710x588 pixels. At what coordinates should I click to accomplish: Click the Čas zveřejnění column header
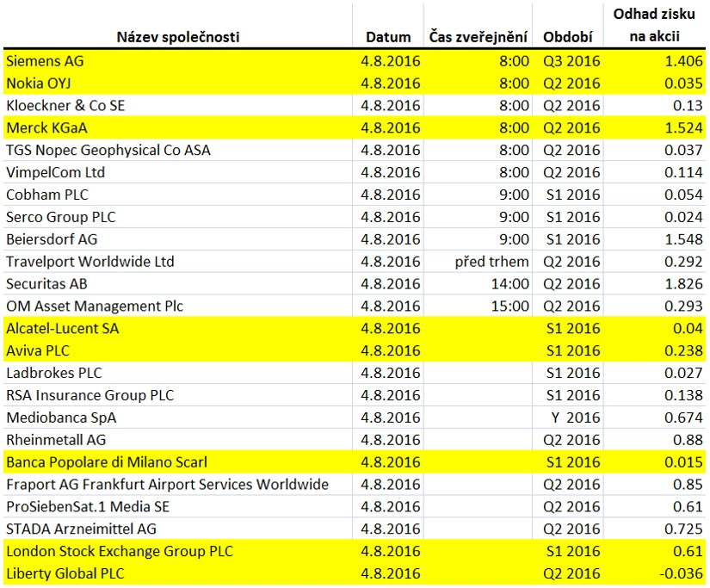[x=478, y=37]
